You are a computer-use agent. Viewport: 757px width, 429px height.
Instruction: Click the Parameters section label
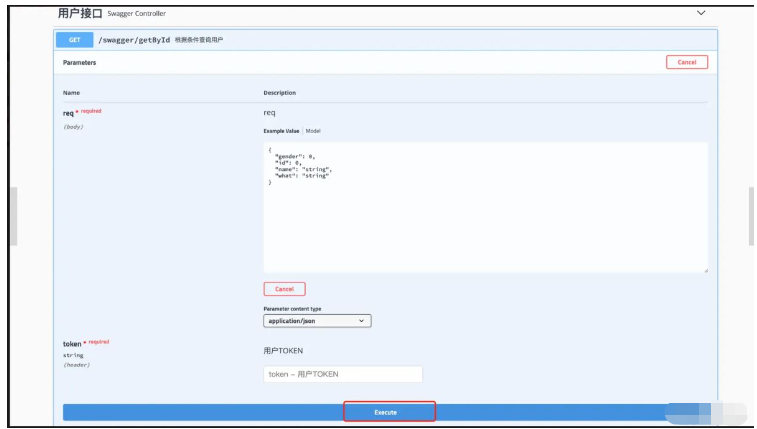(x=79, y=62)
